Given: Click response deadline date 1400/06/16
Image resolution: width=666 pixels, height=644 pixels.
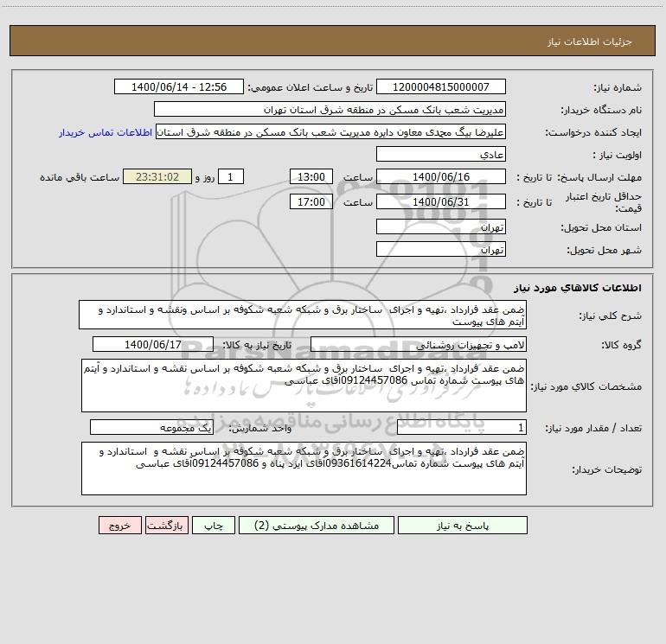Looking at the screenshot, I should [441, 176].
